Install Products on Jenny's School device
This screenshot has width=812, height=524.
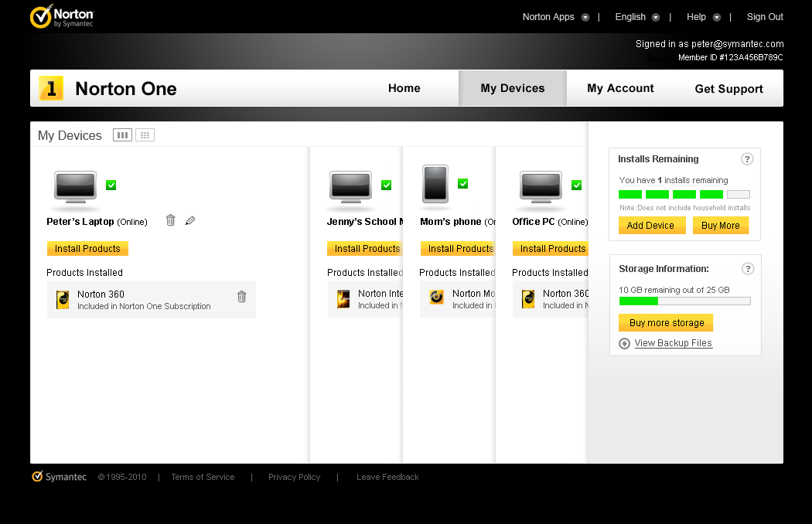(x=365, y=249)
